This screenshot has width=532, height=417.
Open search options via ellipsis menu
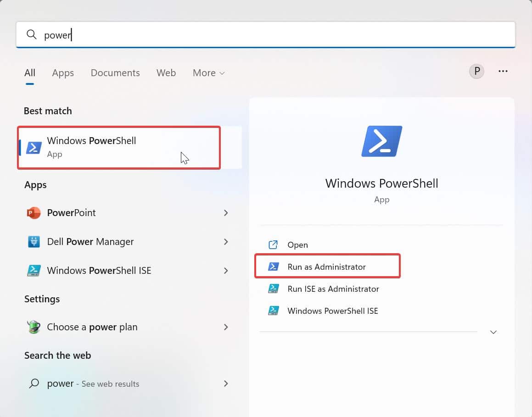pyautogui.click(x=503, y=71)
